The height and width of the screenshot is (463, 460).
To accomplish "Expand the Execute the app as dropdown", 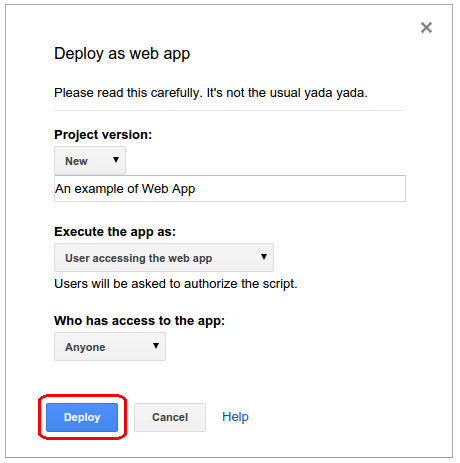I will tap(164, 257).
